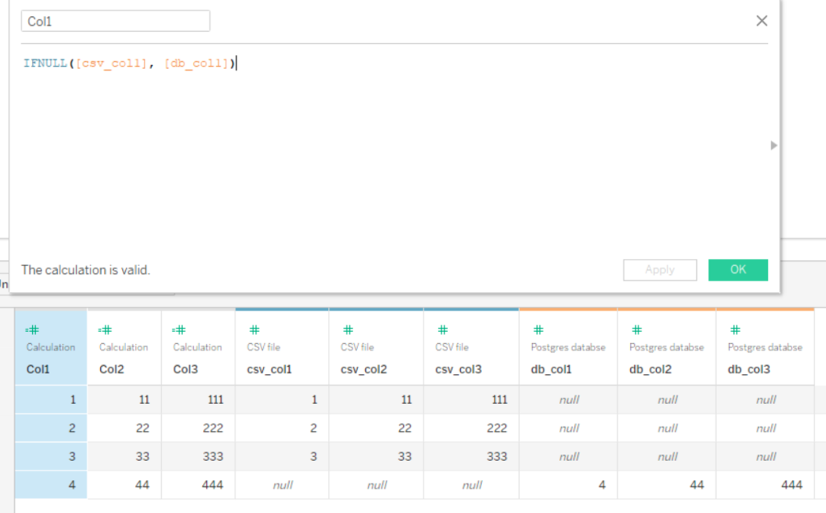This screenshot has width=826, height=513.
Task: Click the calculation type icon above Col2
Action: point(105,330)
